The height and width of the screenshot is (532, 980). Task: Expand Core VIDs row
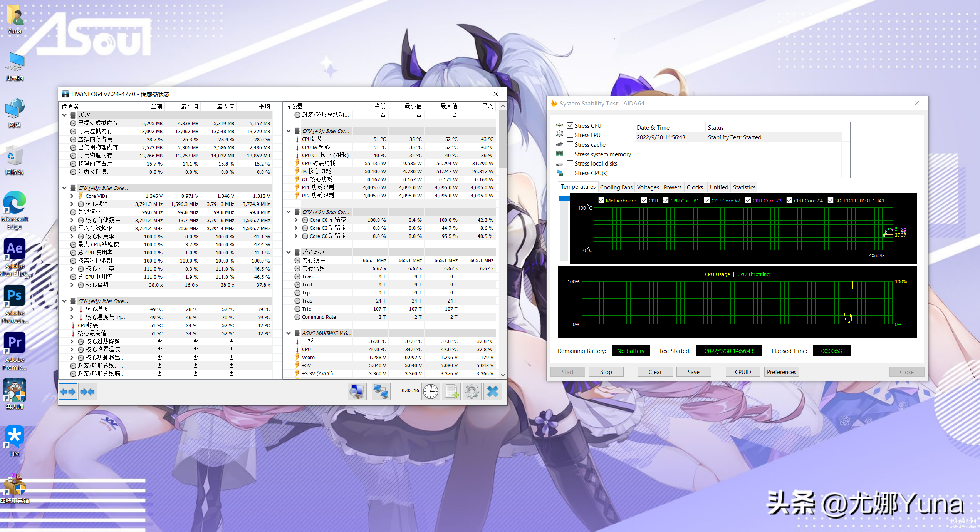pos(72,196)
